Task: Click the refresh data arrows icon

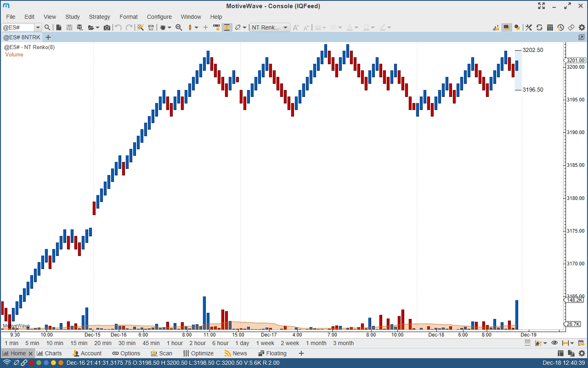Action: tap(539, 27)
